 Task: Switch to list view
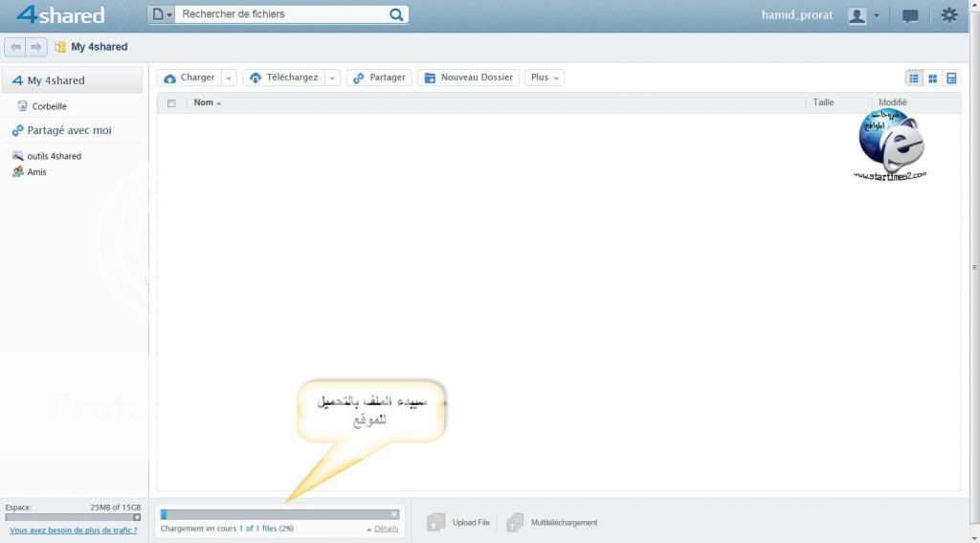(x=914, y=78)
